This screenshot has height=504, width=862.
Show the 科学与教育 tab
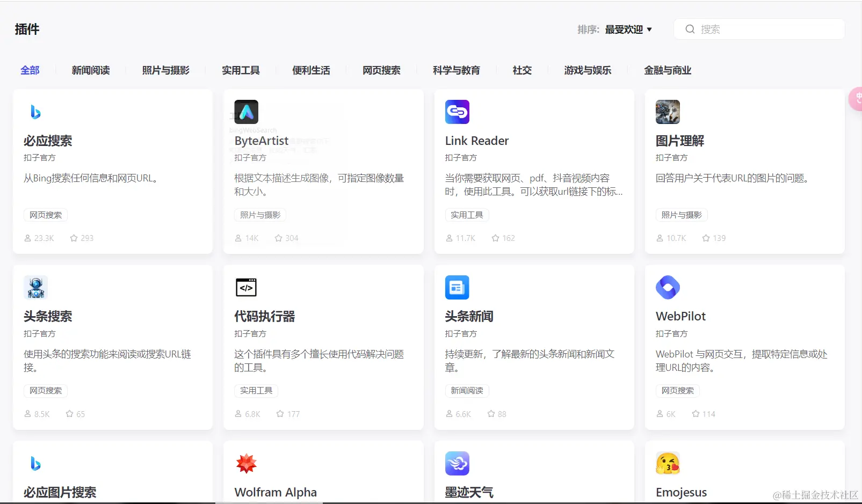(x=457, y=70)
